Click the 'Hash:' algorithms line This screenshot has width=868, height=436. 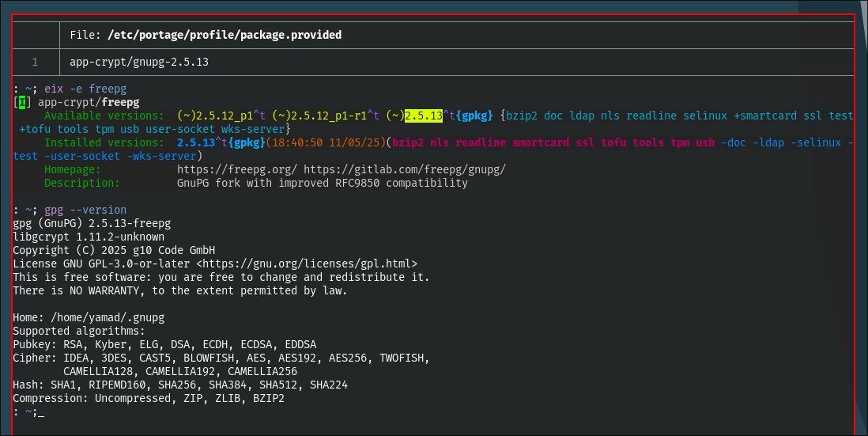pos(180,385)
